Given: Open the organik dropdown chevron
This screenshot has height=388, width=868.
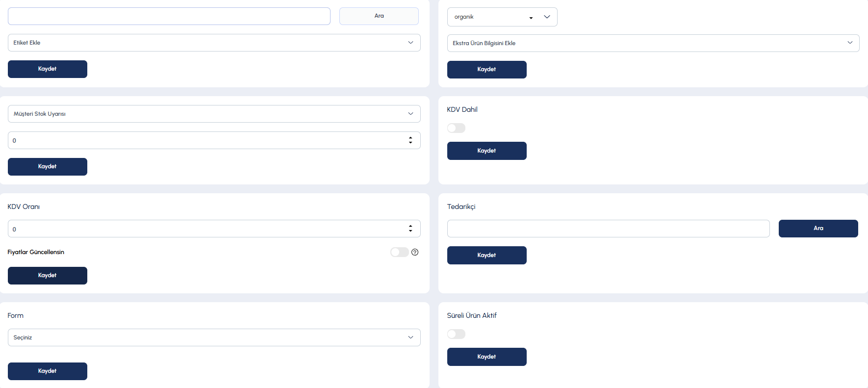Looking at the screenshot, I should pos(547,17).
